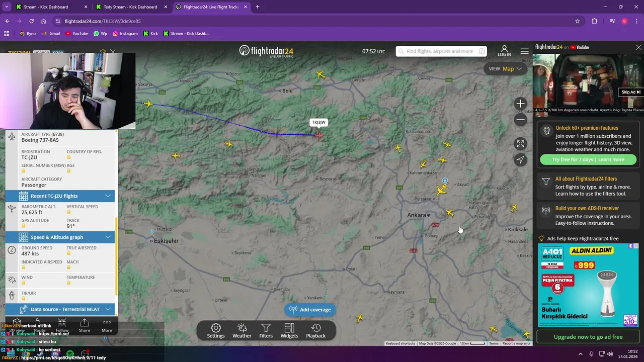The image size is (644, 362).
Task: Collapse Recent TC-JZU flights section
Action: click(x=60, y=196)
